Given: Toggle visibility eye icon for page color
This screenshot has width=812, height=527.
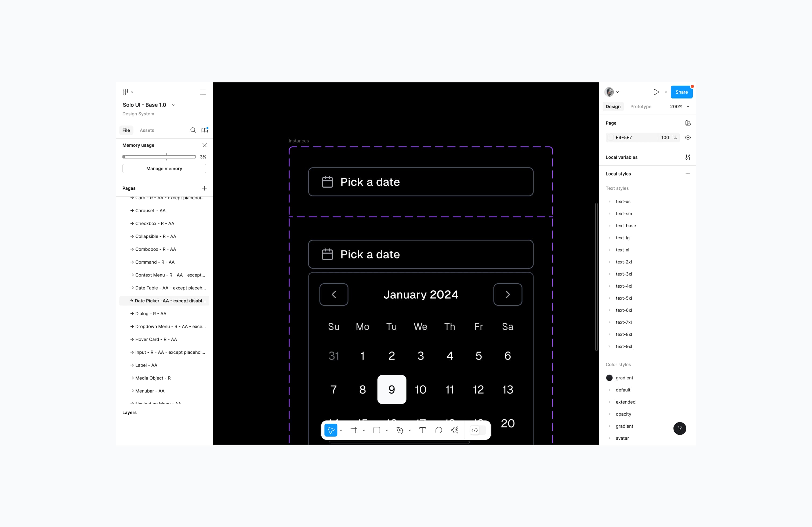Looking at the screenshot, I should (x=688, y=137).
